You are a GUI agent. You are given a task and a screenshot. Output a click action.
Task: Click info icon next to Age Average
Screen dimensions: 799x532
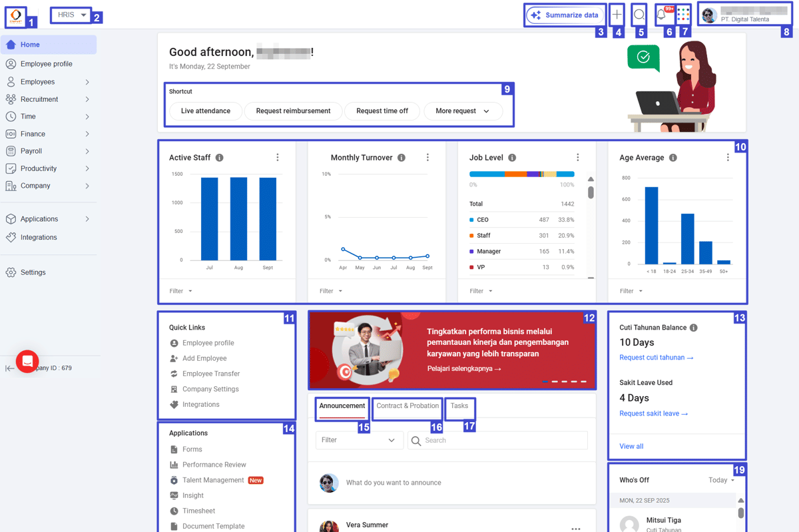click(673, 158)
